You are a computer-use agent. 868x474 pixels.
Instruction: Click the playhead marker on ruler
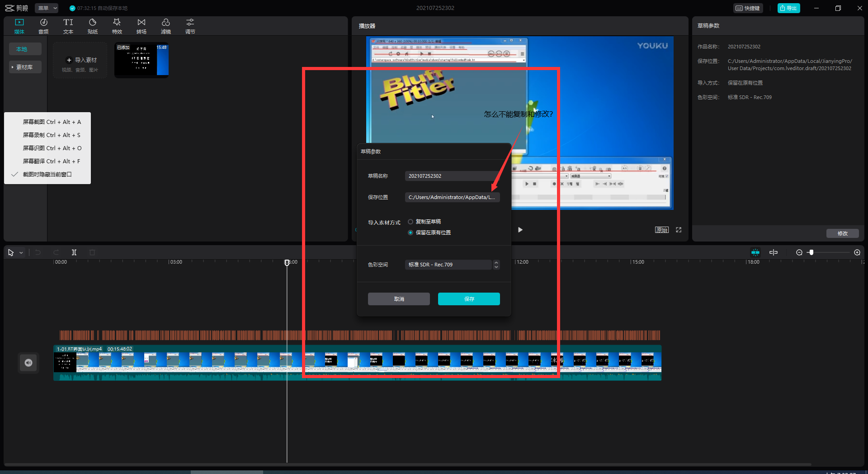tap(287, 262)
